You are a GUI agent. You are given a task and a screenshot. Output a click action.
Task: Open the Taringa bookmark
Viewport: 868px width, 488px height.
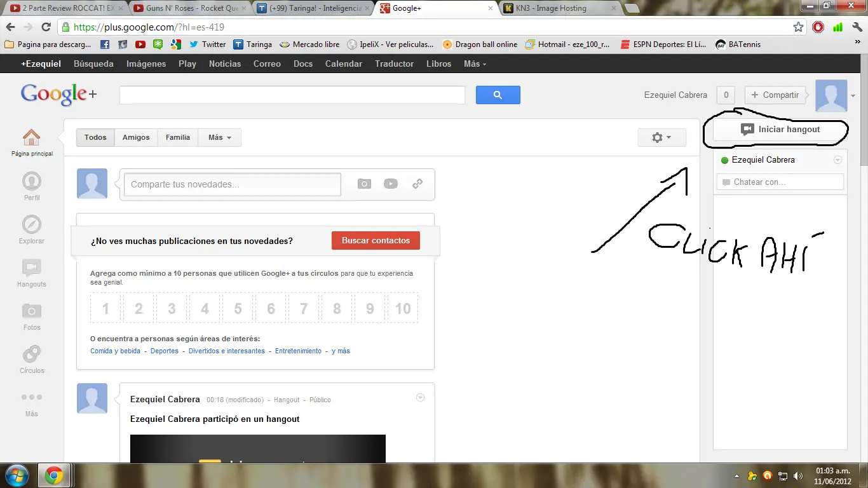coord(252,44)
